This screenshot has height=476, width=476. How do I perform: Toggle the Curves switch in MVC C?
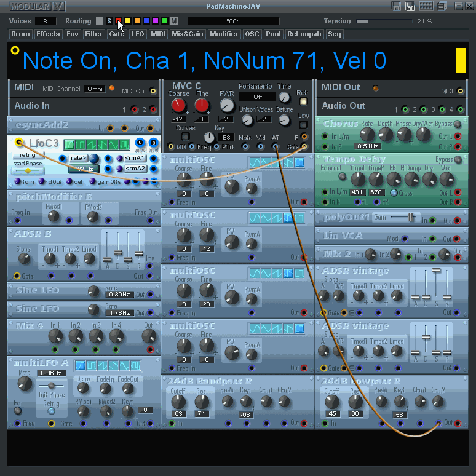click(186, 137)
